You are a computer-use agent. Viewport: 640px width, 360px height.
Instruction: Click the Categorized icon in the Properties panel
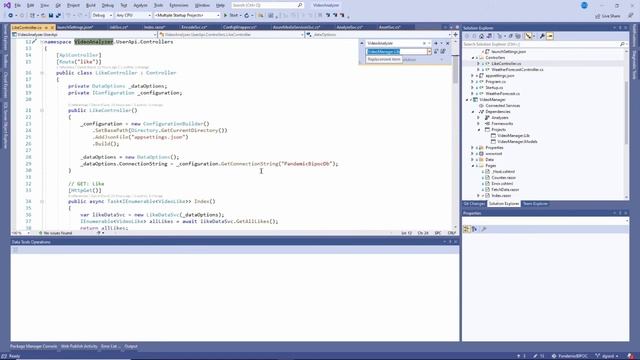(467, 229)
